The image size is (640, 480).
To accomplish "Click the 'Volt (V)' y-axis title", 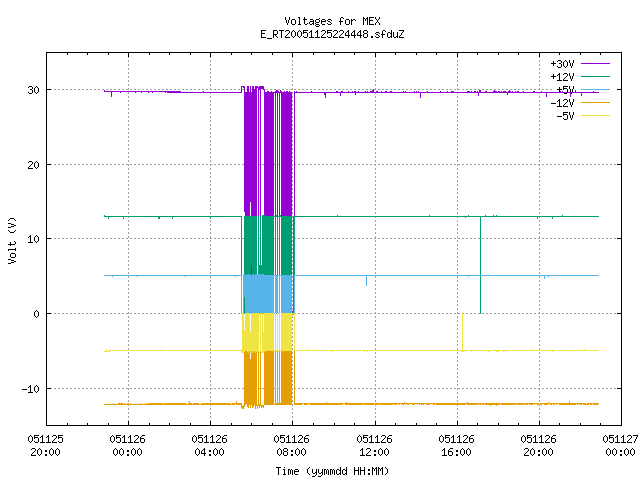I will click(x=13, y=240).
